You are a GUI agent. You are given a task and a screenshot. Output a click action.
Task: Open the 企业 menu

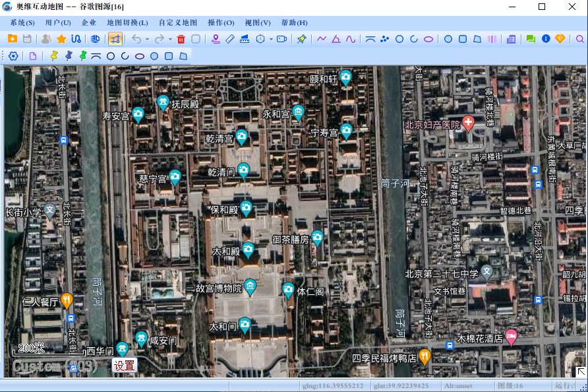point(89,23)
